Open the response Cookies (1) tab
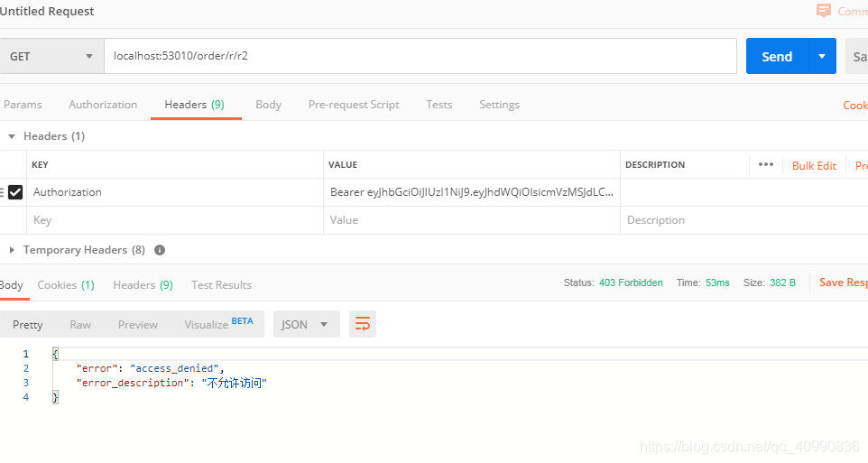The image size is (868, 463). click(x=66, y=285)
